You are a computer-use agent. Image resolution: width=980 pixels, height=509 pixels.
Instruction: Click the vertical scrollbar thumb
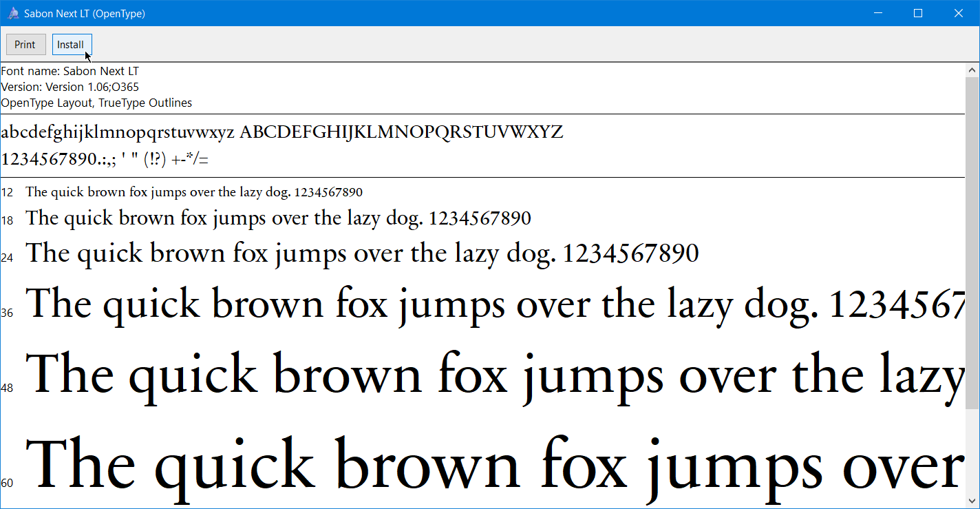(972, 243)
